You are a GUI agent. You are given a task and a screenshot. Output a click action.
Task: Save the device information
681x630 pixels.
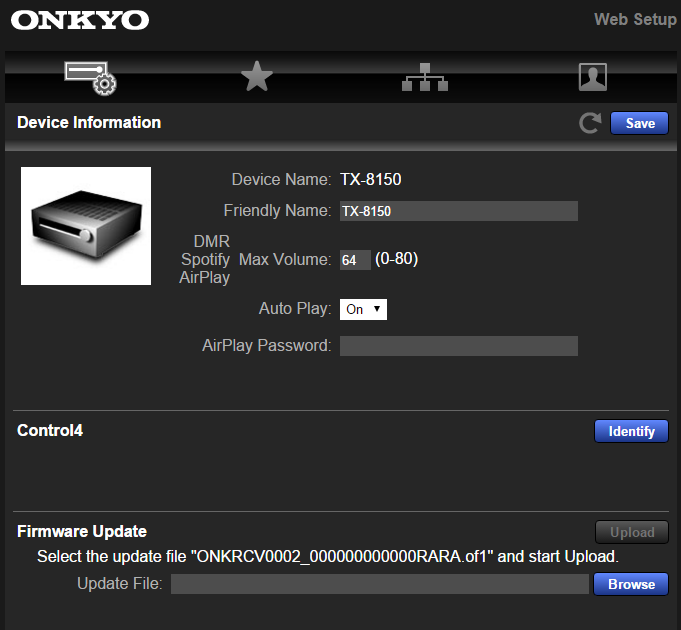coord(639,123)
